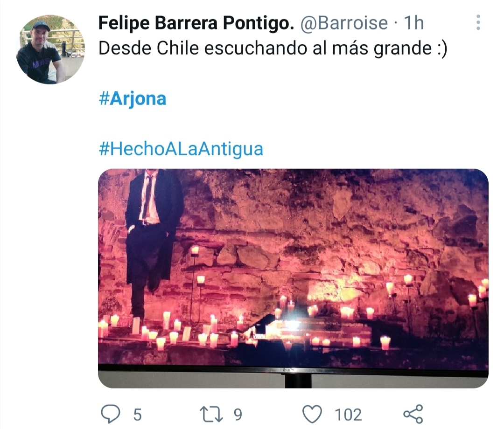Tap the bright candle glare in photo

293,325
